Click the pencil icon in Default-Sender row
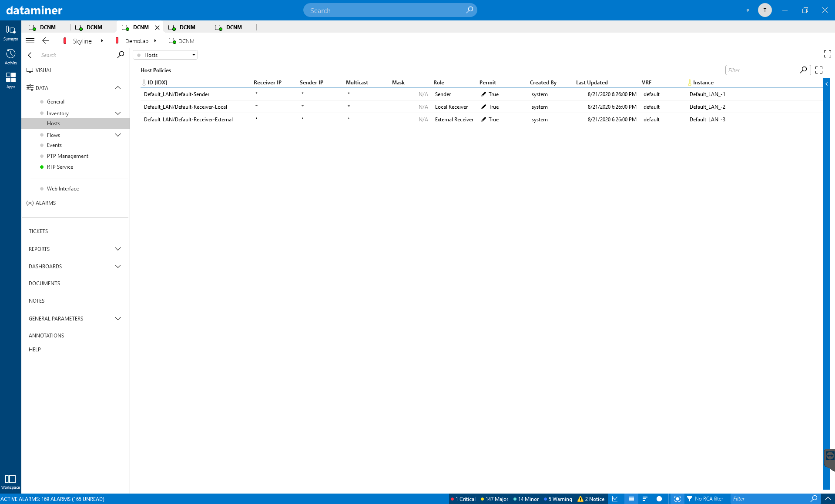This screenshot has width=835, height=504. [483, 94]
